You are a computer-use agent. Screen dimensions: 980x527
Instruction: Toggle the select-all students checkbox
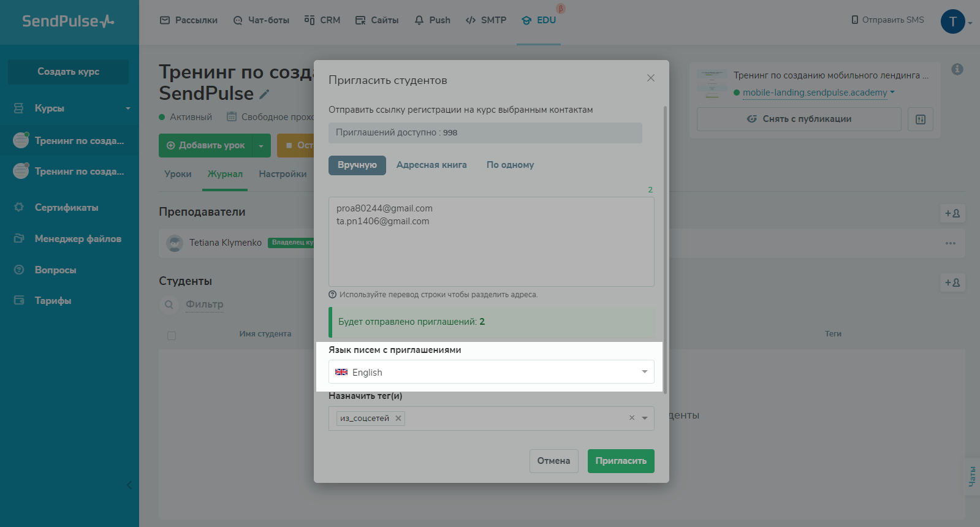[172, 336]
